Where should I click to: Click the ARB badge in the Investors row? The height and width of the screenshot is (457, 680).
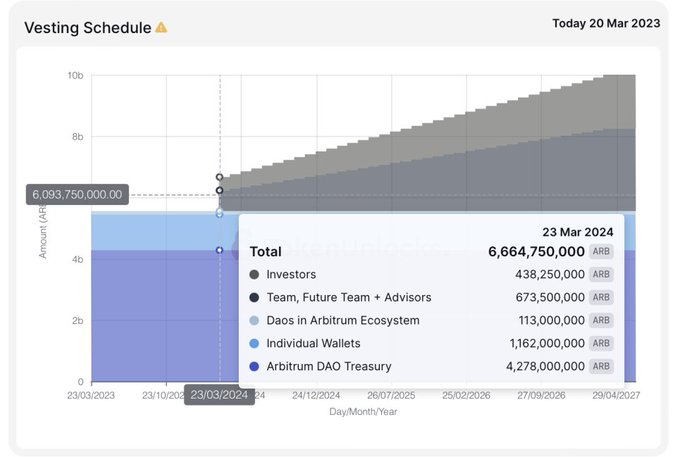click(x=601, y=274)
